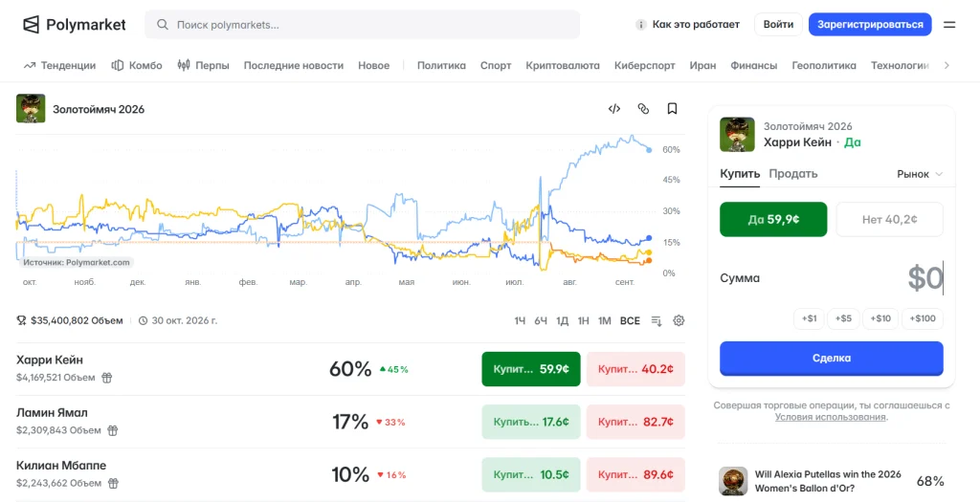Go to the Геополитика category
This screenshot has height=502, width=980.
point(824,66)
